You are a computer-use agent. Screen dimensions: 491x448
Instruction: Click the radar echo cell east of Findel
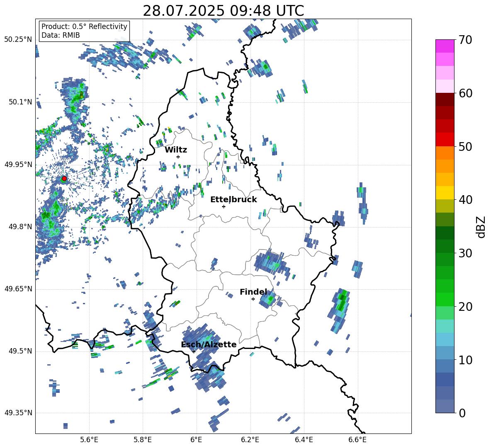click(268, 299)
